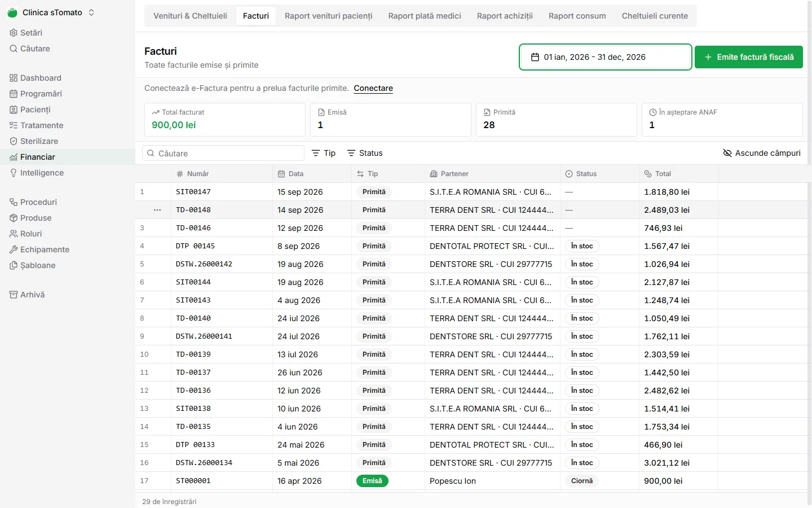
Task: Click the Emisă badge on ST000001 row
Action: [x=372, y=481]
